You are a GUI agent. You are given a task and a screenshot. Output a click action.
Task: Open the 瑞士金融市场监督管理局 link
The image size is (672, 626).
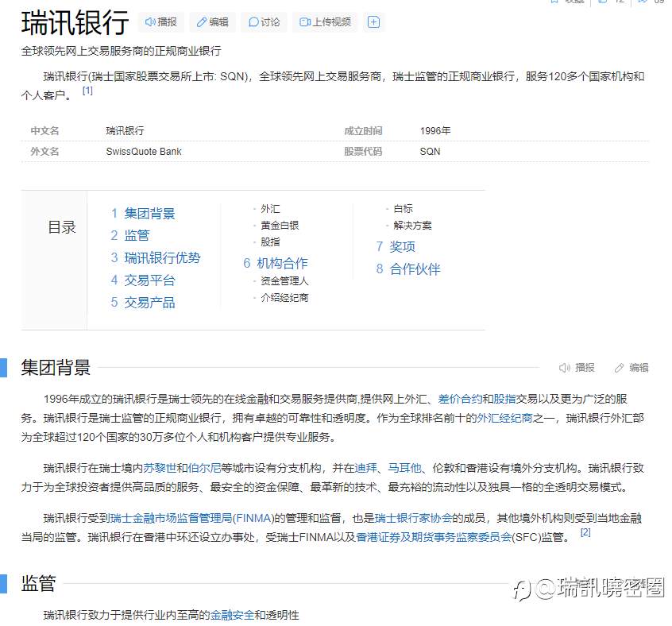(x=191, y=519)
